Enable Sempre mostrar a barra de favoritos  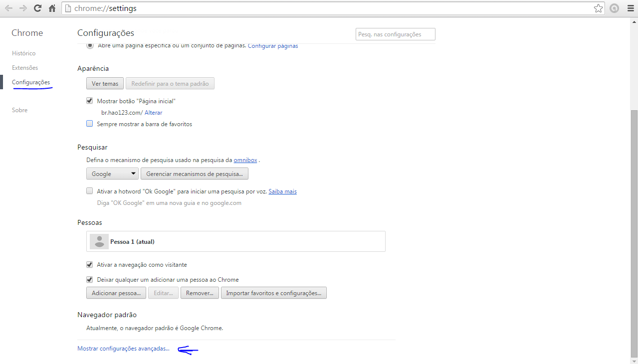coord(90,124)
